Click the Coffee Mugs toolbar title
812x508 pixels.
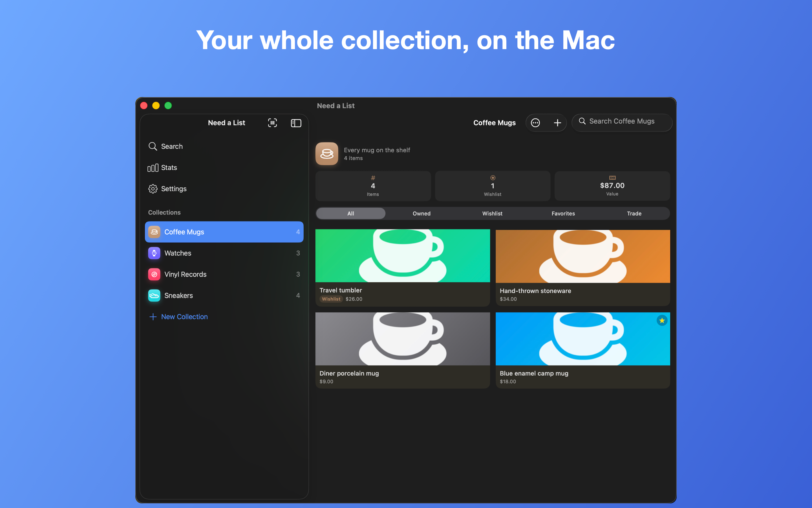(494, 123)
